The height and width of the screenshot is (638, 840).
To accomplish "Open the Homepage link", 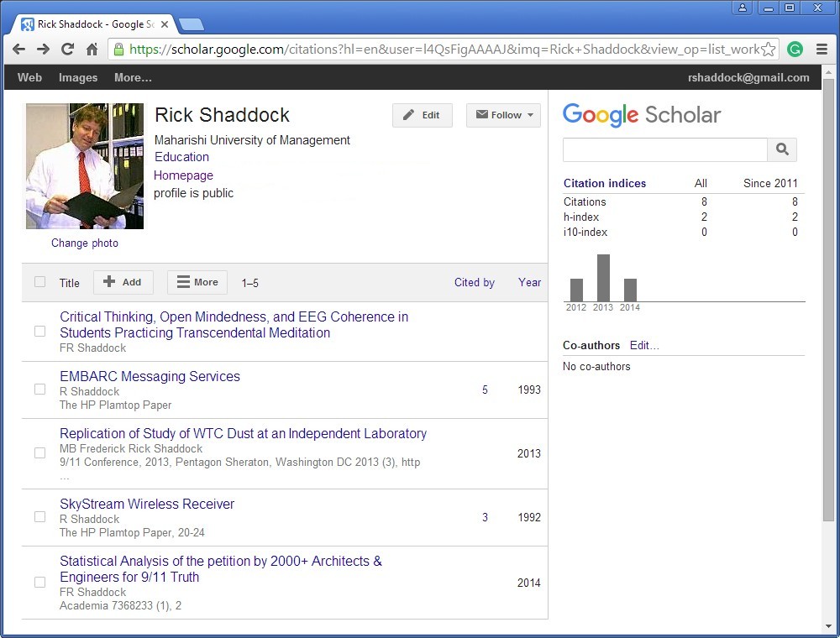I will point(183,175).
